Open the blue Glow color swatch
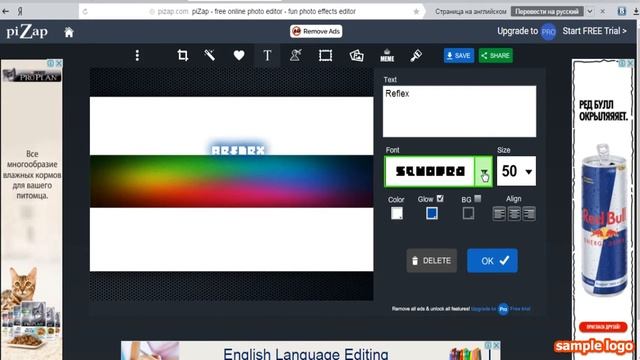The image size is (640, 360). point(432,213)
